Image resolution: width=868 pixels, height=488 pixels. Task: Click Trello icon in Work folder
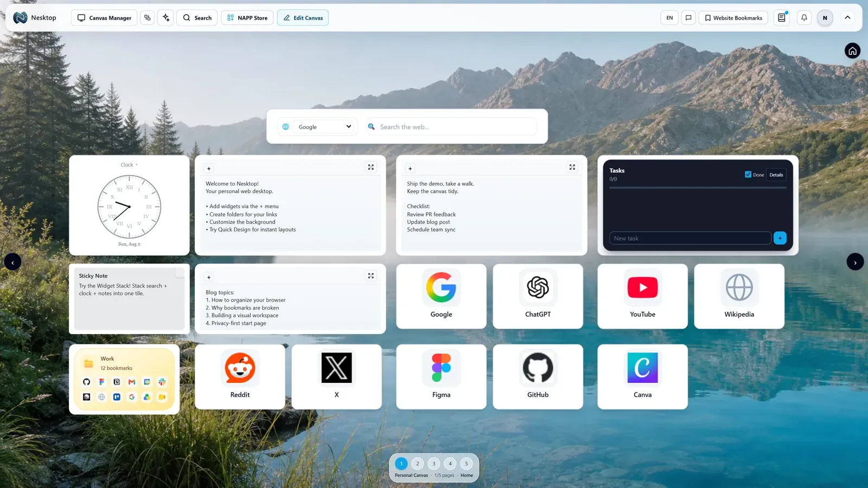coord(117,397)
